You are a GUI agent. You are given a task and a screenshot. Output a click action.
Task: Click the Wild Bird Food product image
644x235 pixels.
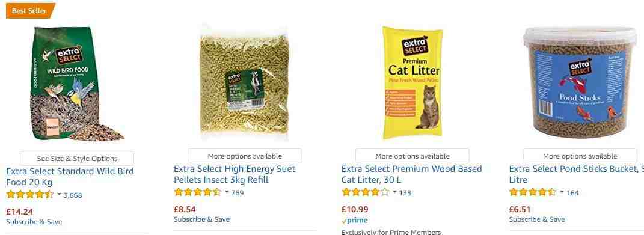(x=76, y=84)
